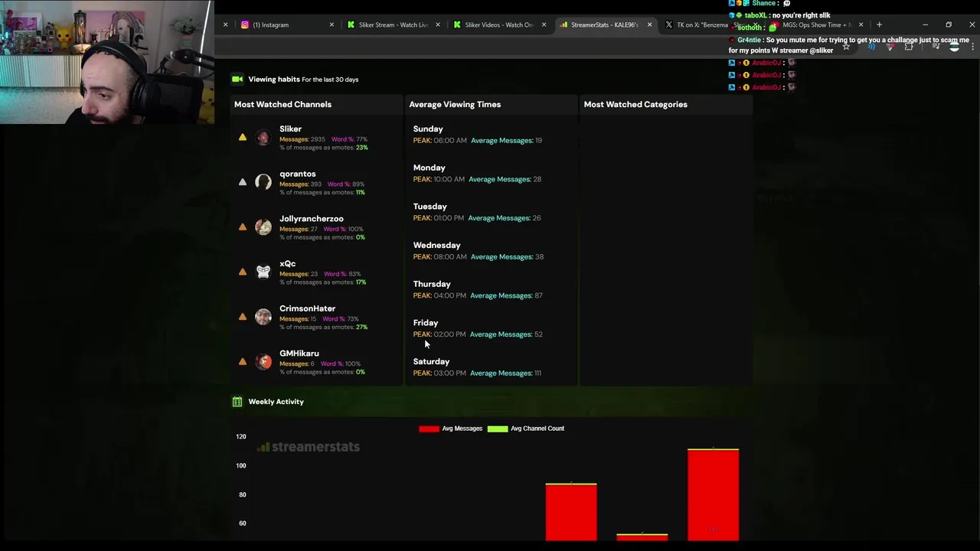Select the Friday viewing time heading

[x=426, y=323]
